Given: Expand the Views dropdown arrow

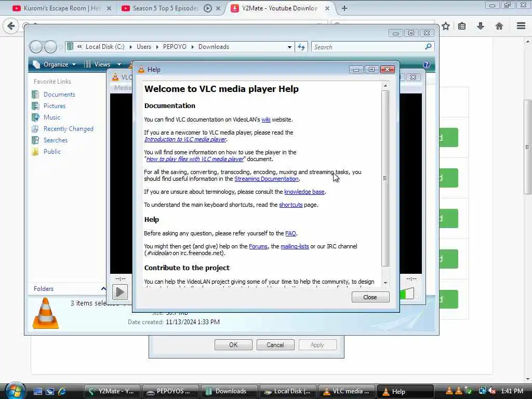Looking at the screenshot, I should [119, 64].
